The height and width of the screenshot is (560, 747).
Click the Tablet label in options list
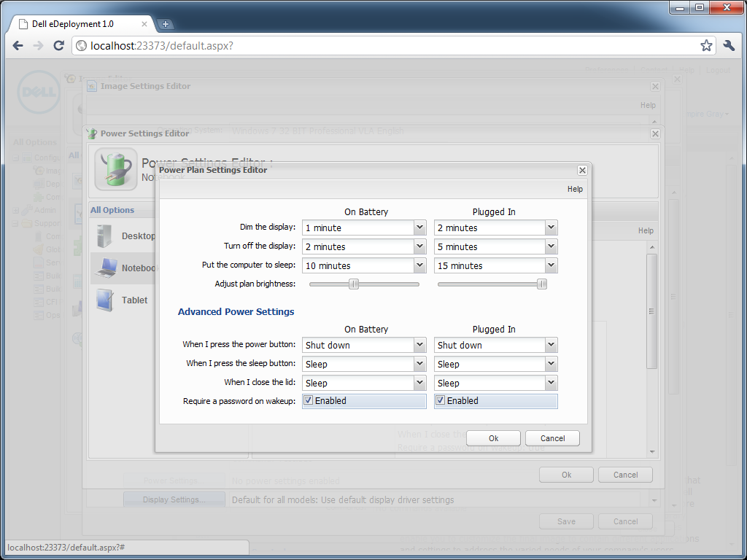point(134,300)
